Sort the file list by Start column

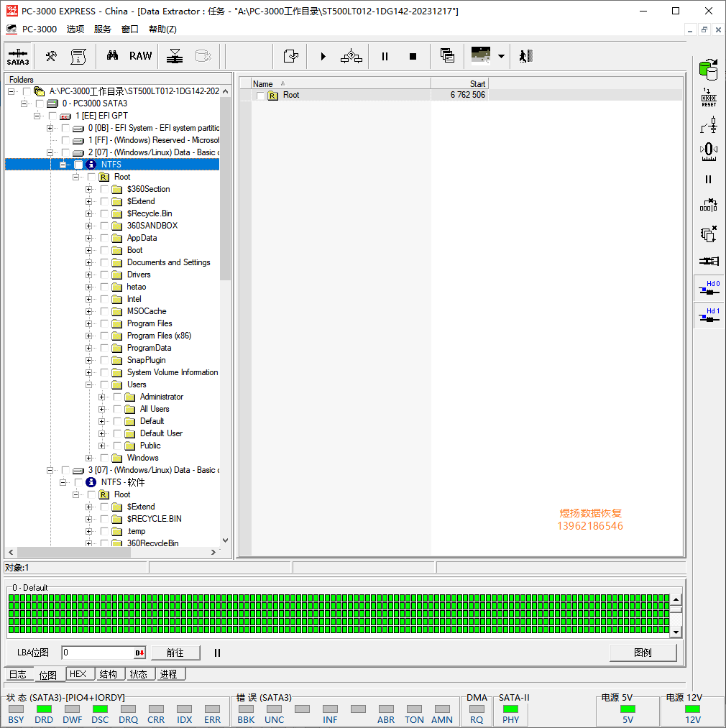[459, 84]
